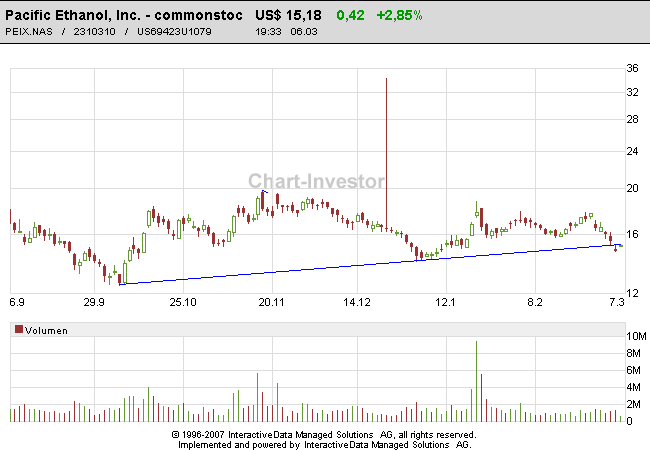This screenshot has height=450, width=650.
Task: Click the 4M volume axis label
Action: click(x=634, y=387)
